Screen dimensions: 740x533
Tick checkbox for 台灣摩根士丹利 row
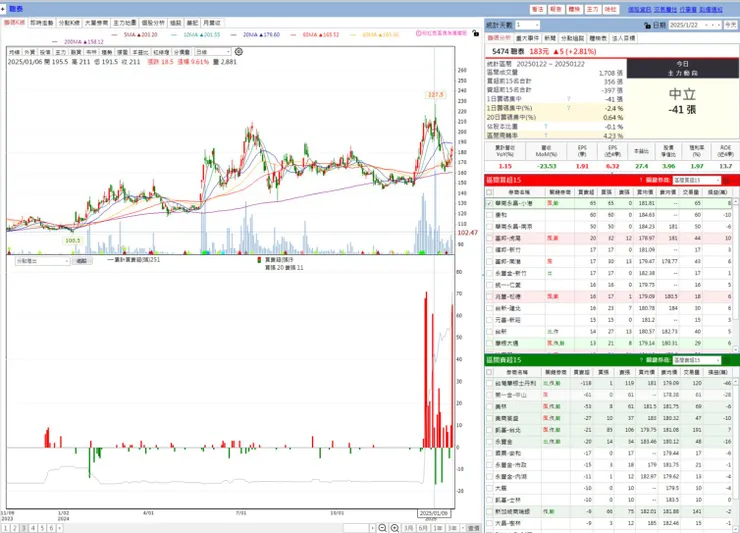(x=489, y=383)
